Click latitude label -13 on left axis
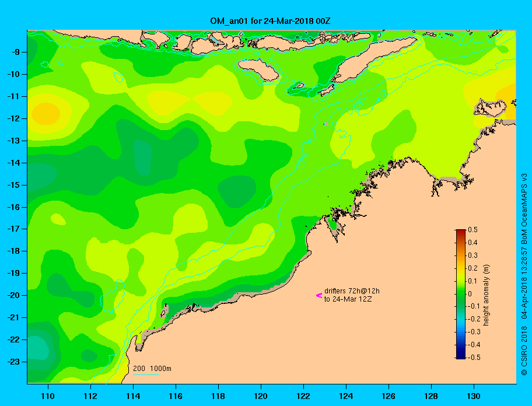Image resolution: width=532 pixels, height=406 pixels. [13, 141]
